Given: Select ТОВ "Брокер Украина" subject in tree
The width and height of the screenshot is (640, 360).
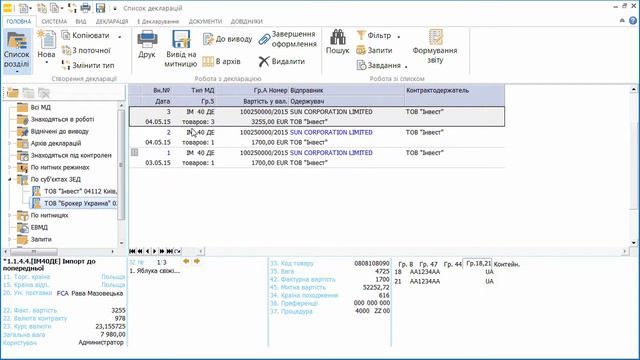Looking at the screenshot, I should click(x=80, y=203).
